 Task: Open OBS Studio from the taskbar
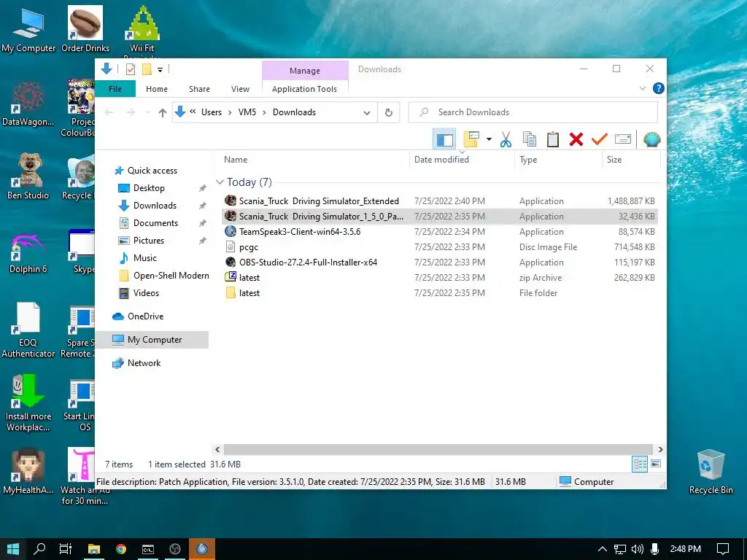pyautogui.click(x=175, y=549)
